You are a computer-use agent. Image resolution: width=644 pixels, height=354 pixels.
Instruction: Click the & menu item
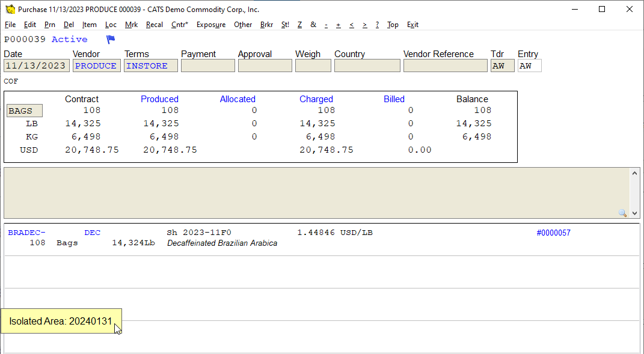click(313, 25)
